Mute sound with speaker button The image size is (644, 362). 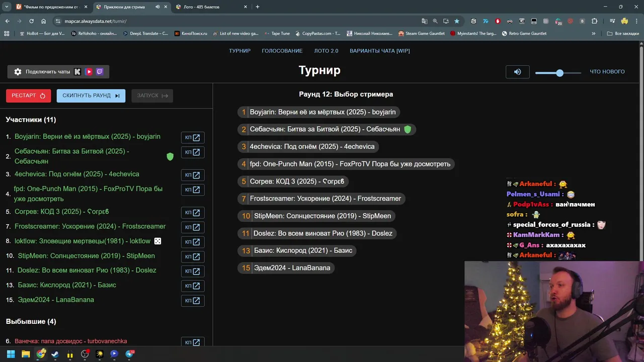pos(517,72)
